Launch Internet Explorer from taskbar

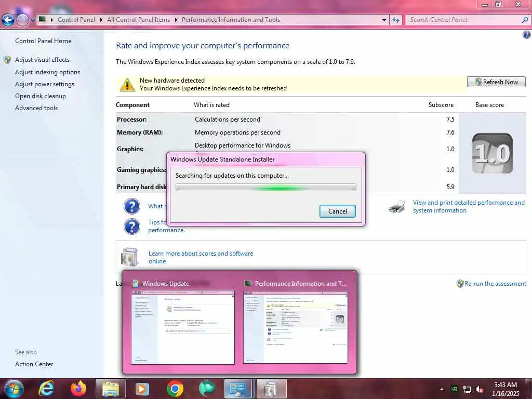click(46, 389)
